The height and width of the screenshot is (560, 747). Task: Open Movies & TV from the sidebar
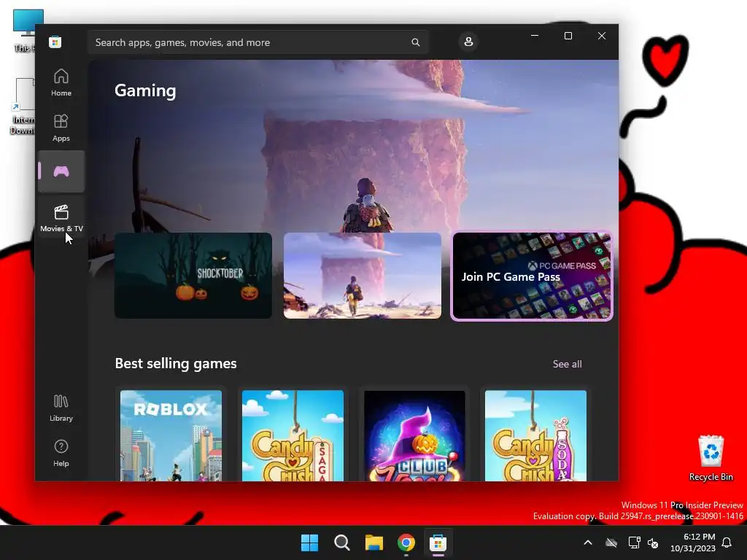[61, 218]
